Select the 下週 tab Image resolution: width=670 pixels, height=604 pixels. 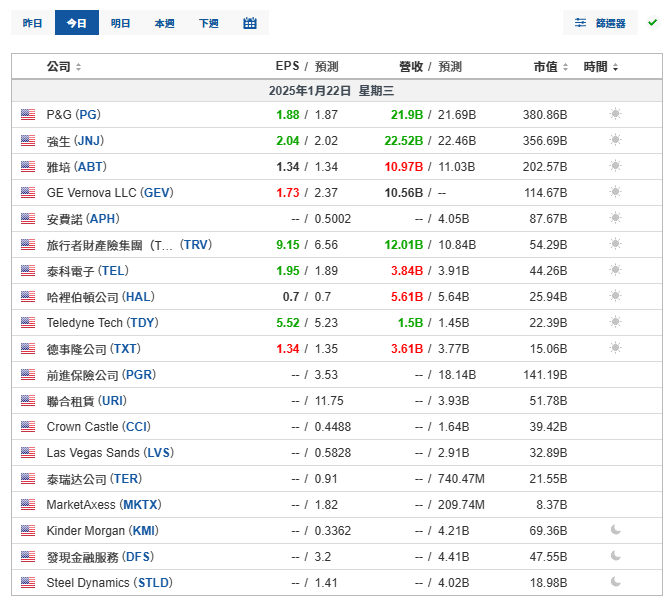point(209,23)
